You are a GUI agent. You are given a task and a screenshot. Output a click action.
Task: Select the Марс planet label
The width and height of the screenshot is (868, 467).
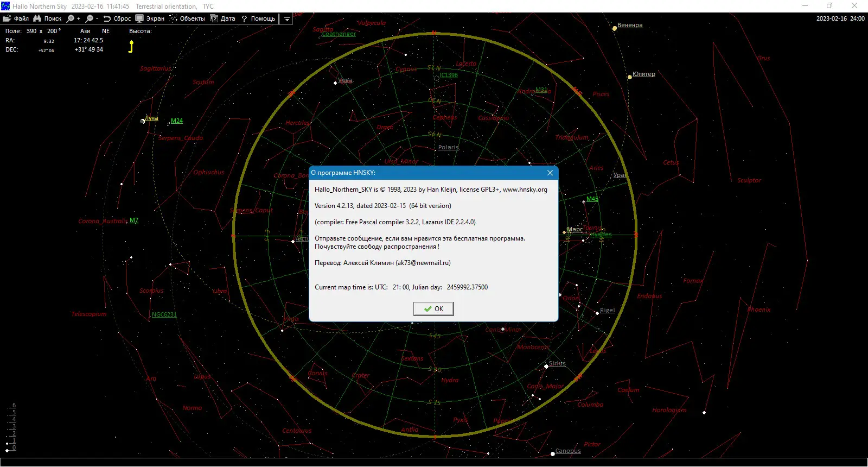pos(575,230)
